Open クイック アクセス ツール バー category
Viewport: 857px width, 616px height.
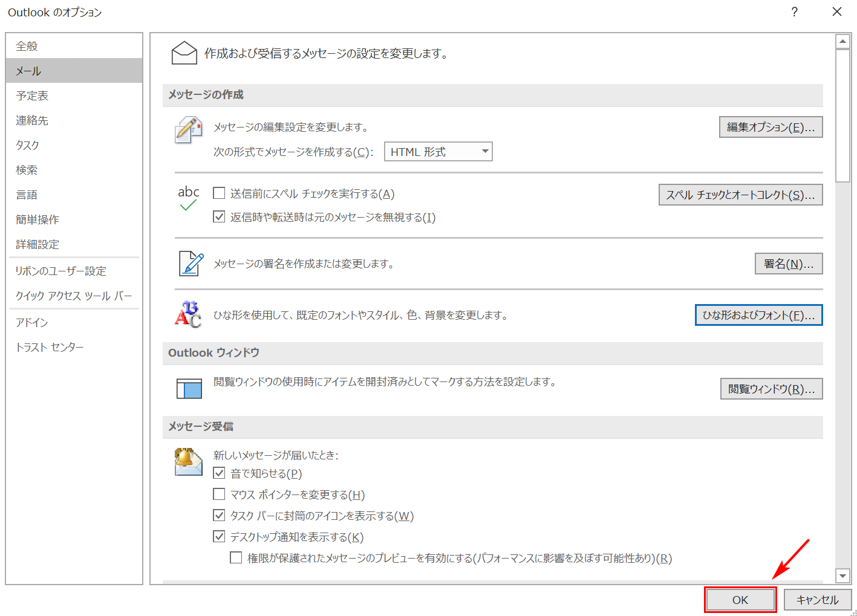click(74, 296)
